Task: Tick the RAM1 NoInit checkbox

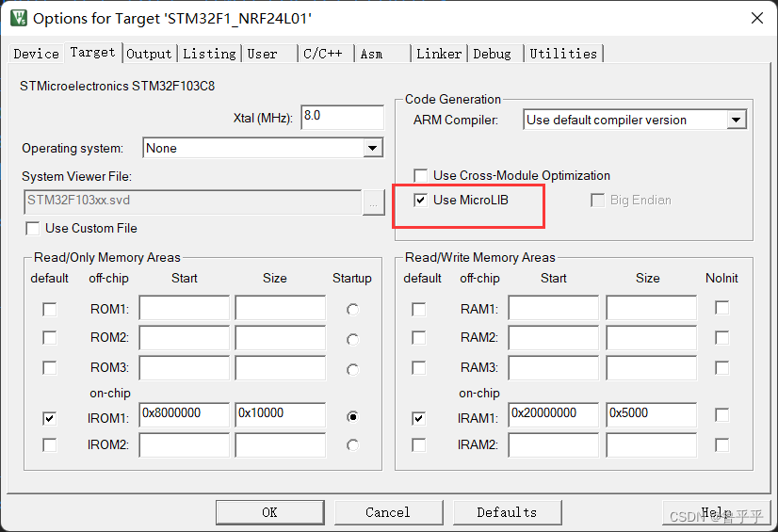Action: (721, 308)
